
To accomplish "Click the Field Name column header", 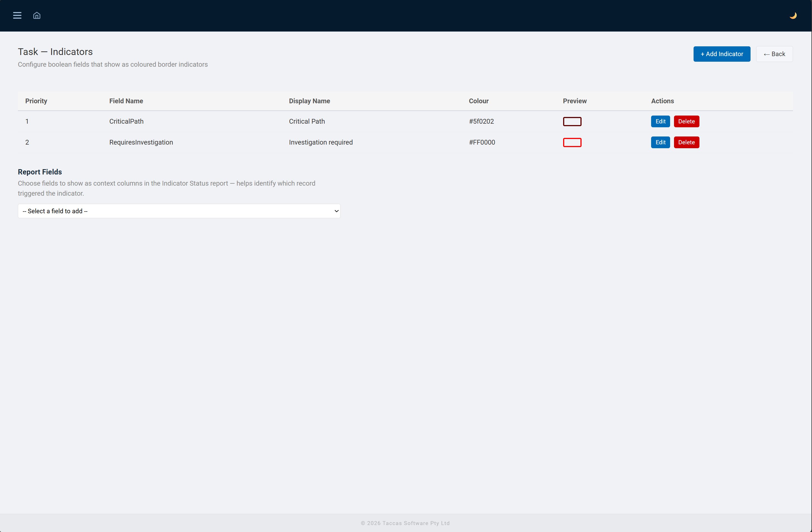I will [x=126, y=101].
